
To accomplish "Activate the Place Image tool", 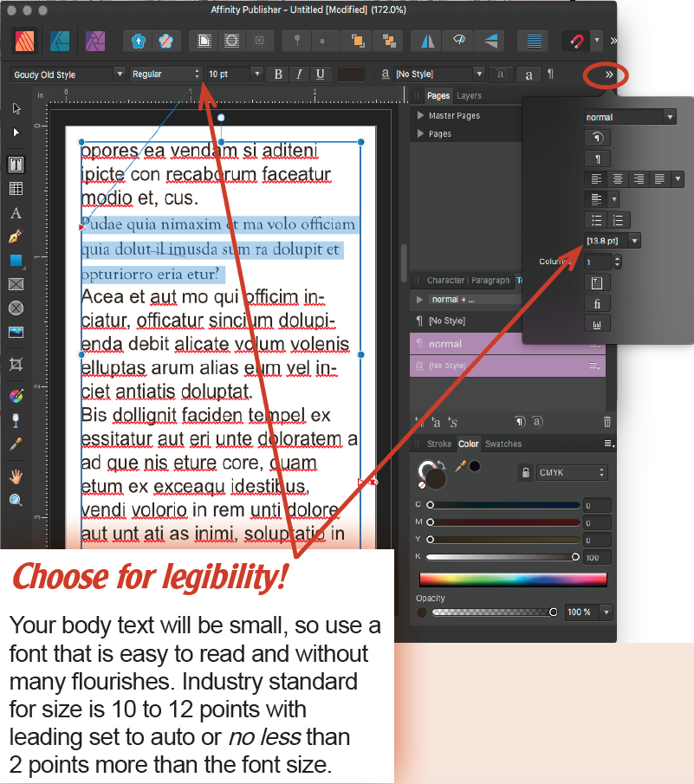I will (x=16, y=332).
